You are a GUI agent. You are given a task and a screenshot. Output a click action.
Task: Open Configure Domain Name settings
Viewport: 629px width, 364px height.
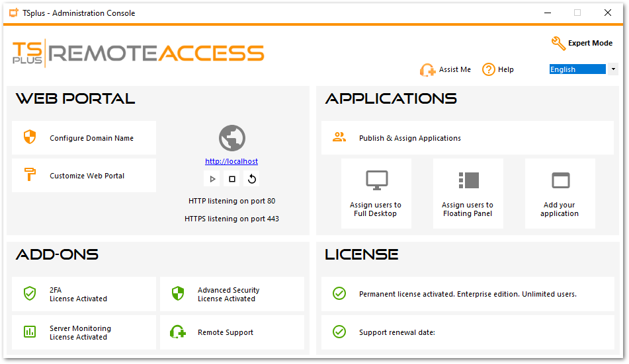tap(84, 138)
